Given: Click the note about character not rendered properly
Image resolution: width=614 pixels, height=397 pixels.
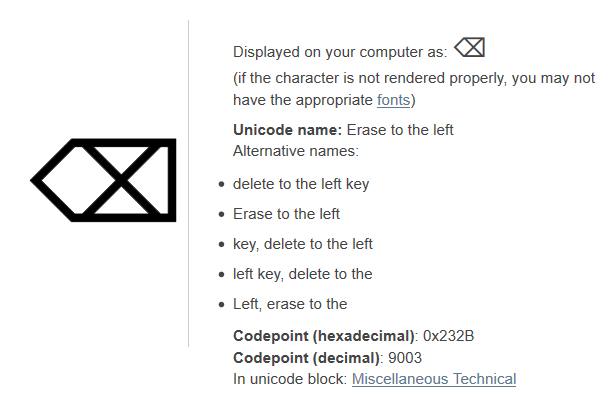Looking at the screenshot, I should click(414, 89).
